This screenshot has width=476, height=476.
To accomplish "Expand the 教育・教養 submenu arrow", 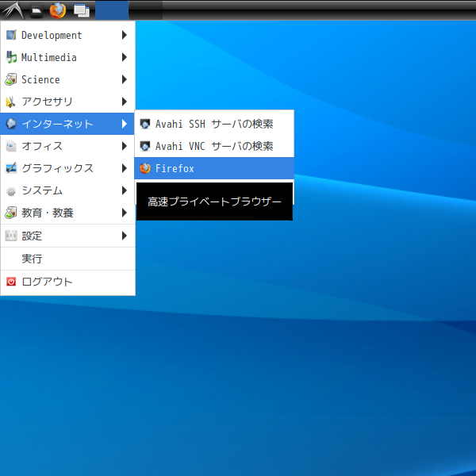I will [125, 213].
